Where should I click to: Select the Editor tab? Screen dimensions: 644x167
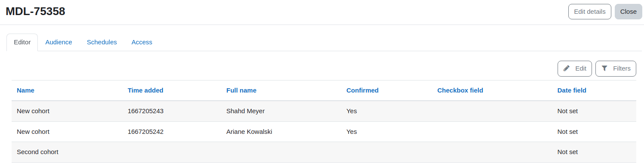[x=22, y=42]
